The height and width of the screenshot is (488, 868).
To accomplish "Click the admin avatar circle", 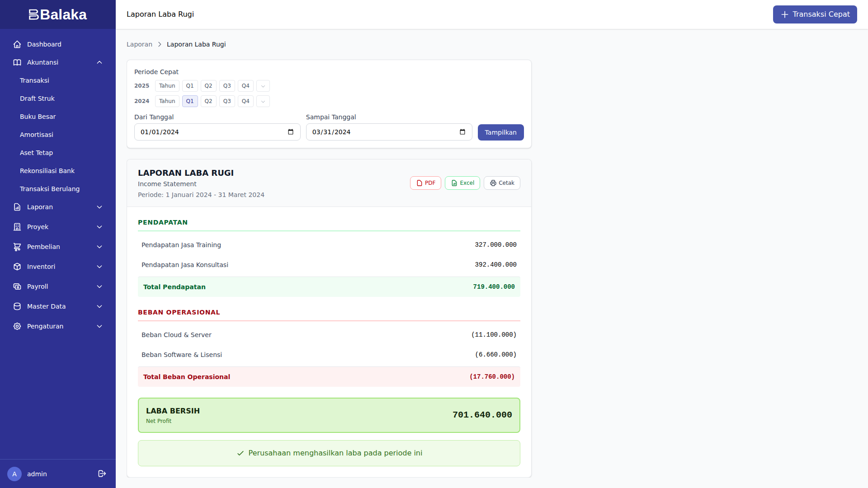I will (14, 474).
